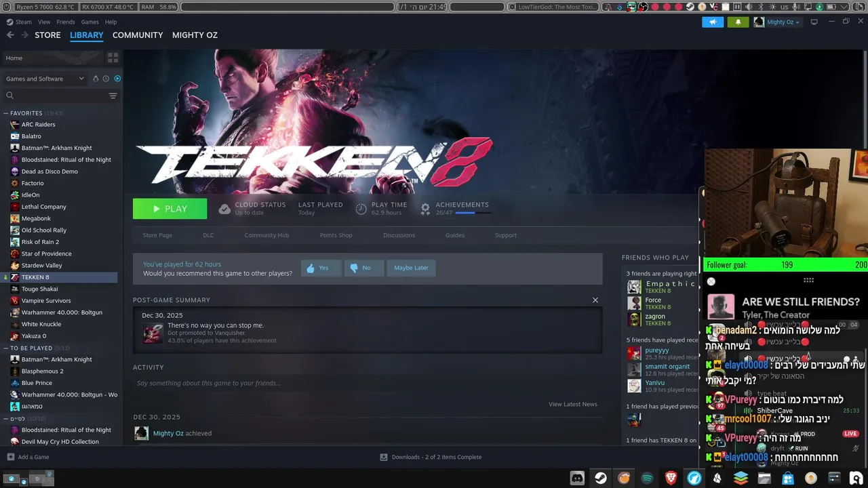
Task: Open the View menu
Action: point(44,22)
